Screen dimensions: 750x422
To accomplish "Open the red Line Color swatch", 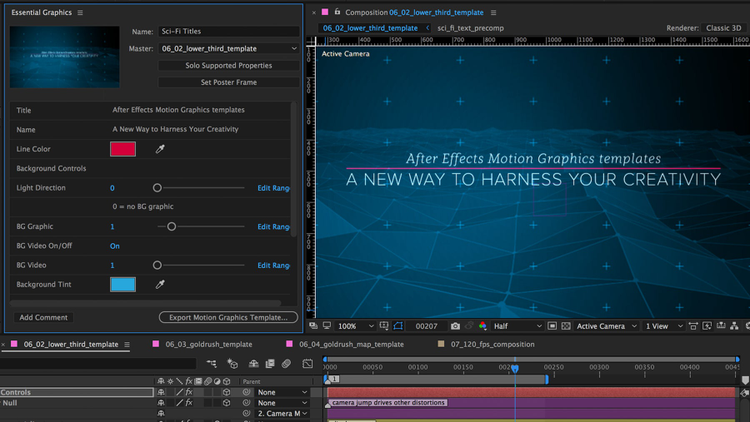I will point(123,149).
